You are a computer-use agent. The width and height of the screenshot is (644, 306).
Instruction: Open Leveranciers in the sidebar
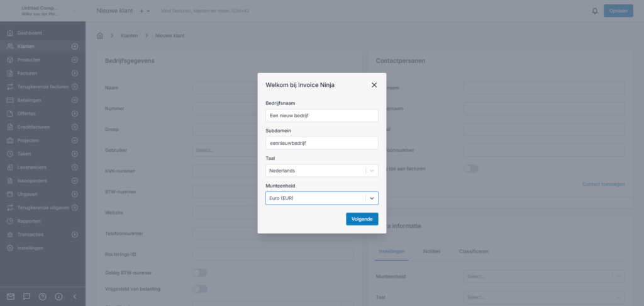coord(31,167)
